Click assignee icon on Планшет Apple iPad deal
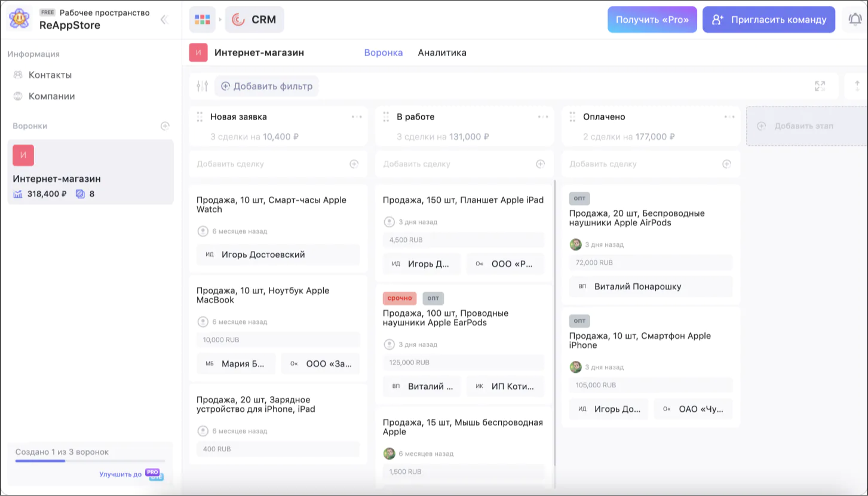Screen dimensions: 868x496 pos(389,222)
